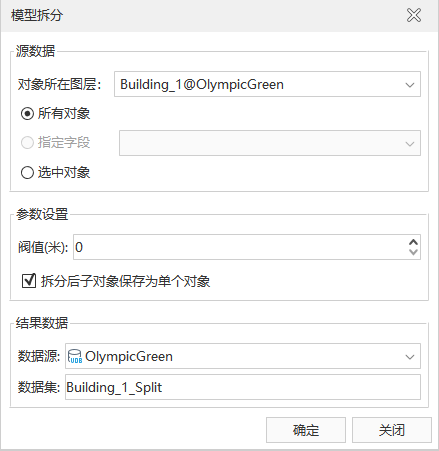Screen dimensions: 439x451
Task: Open the 数据源 dropdown arrow
Action: tap(410, 357)
